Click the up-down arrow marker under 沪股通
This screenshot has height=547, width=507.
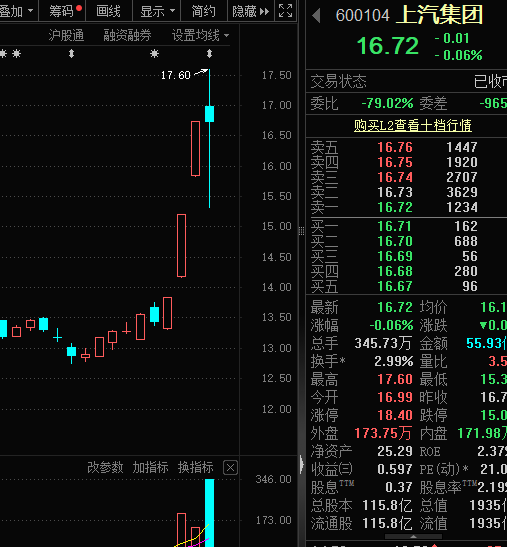click(72, 54)
